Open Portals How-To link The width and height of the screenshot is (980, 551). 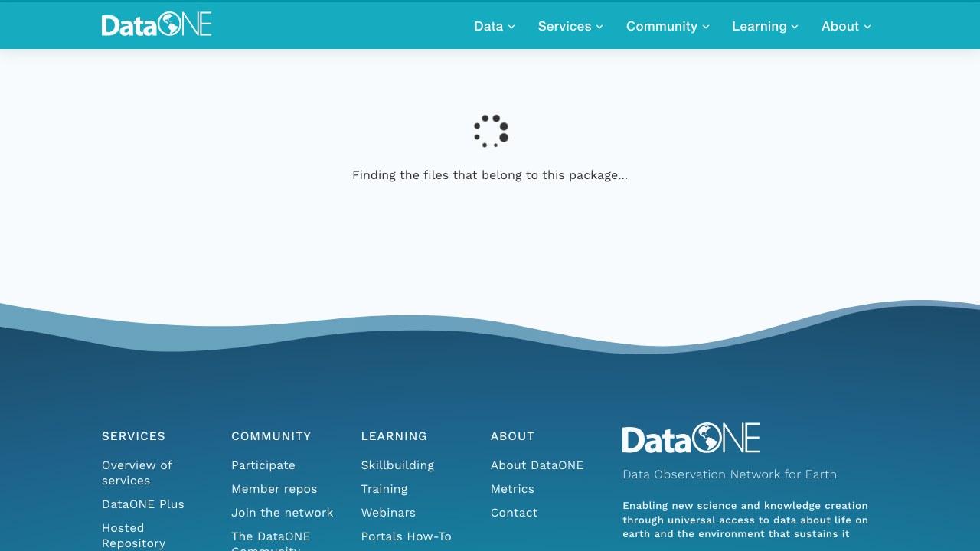(407, 536)
